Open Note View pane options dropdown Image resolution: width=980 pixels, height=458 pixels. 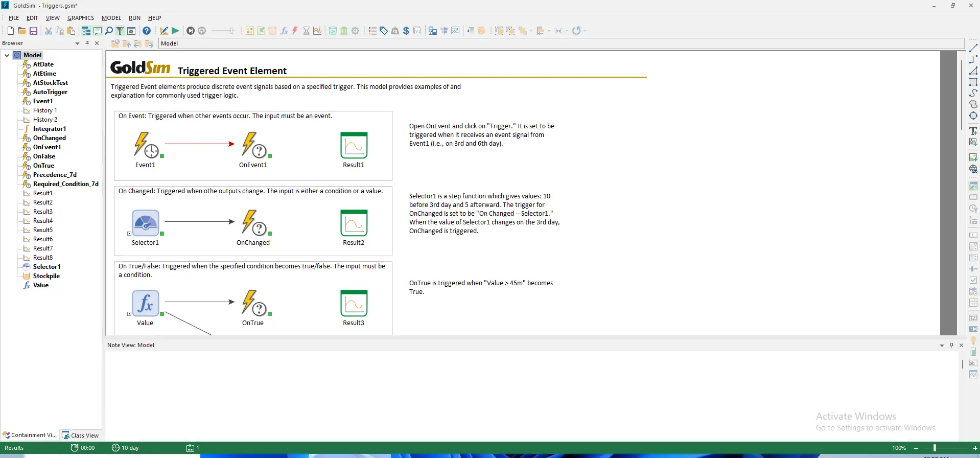(942, 346)
